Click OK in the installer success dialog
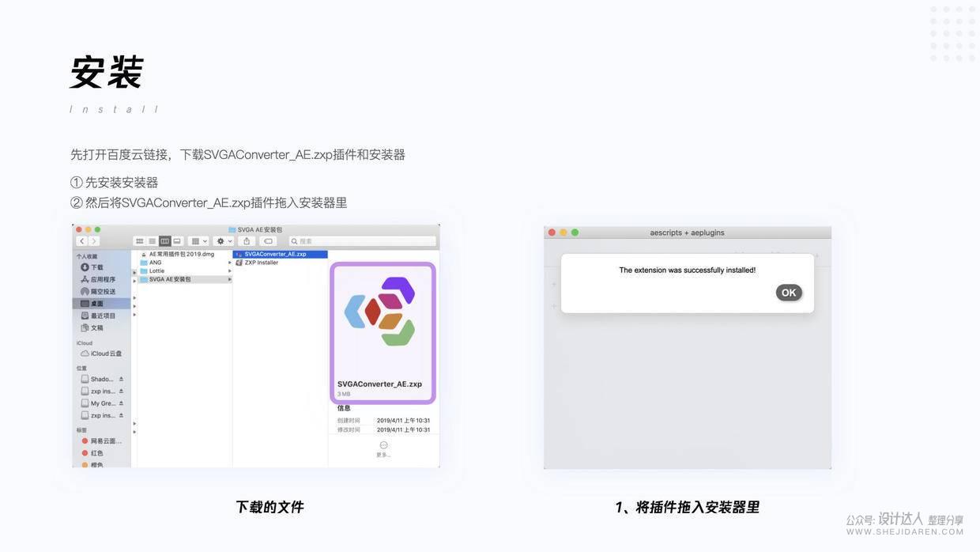The width and height of the screenshot is (980, 552). [x=789, y=293]
